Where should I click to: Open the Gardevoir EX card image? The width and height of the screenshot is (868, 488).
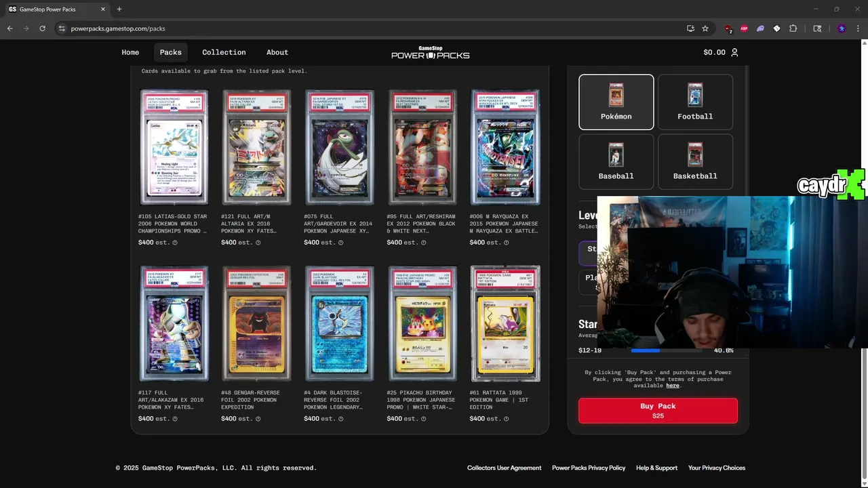coord(340,147)
